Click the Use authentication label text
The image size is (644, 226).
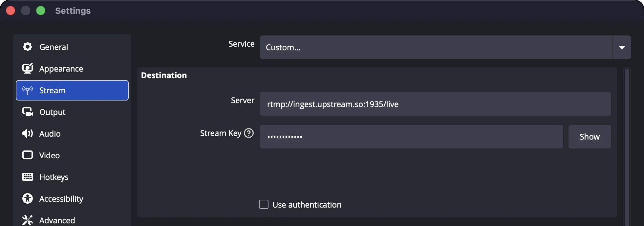tap(307, 205)
